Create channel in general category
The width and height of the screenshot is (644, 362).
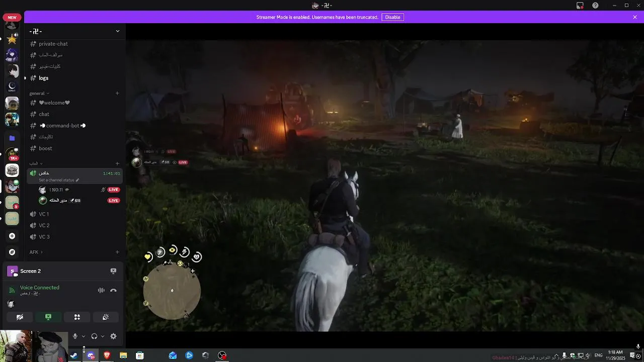click(117, 93)
